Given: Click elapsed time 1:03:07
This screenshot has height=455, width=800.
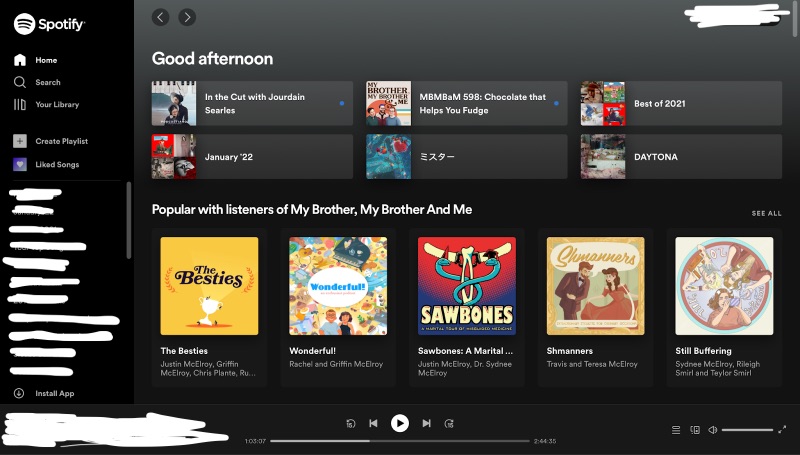Looking at the screenshot, I should [x=255, y=441].
